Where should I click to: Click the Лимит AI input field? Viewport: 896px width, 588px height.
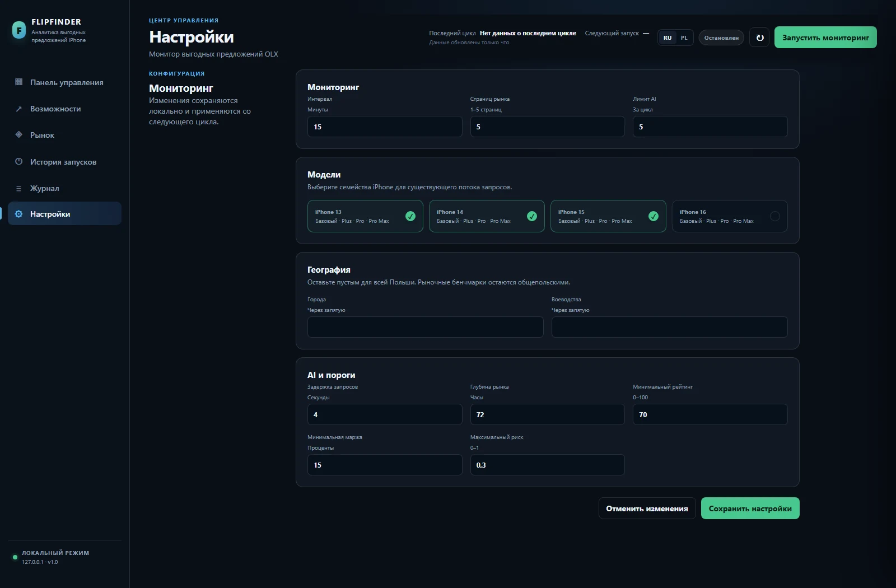coord(710,127)
